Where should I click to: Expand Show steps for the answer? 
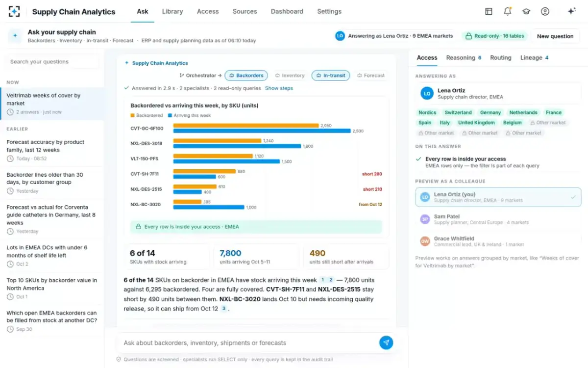(x=279, y=88)
